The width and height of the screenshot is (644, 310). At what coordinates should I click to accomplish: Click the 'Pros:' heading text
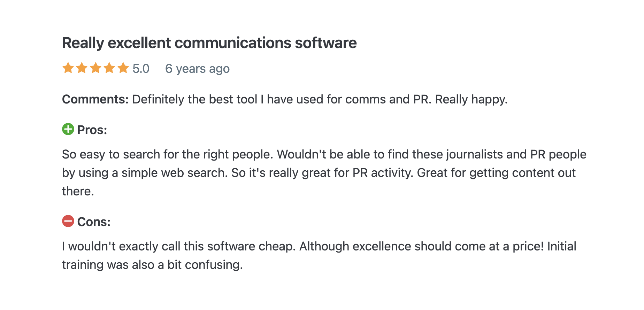(x=92, y=130)
